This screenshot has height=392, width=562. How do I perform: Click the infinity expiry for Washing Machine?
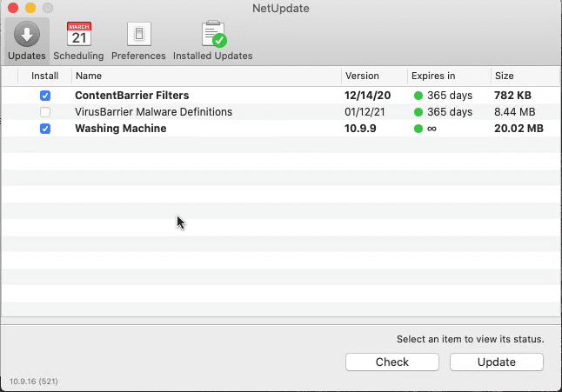(432, 129)
